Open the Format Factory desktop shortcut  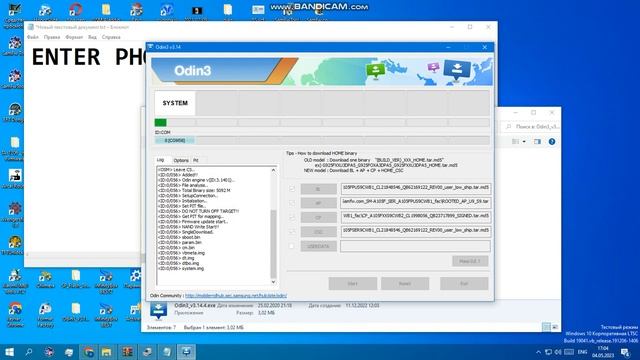45,315
